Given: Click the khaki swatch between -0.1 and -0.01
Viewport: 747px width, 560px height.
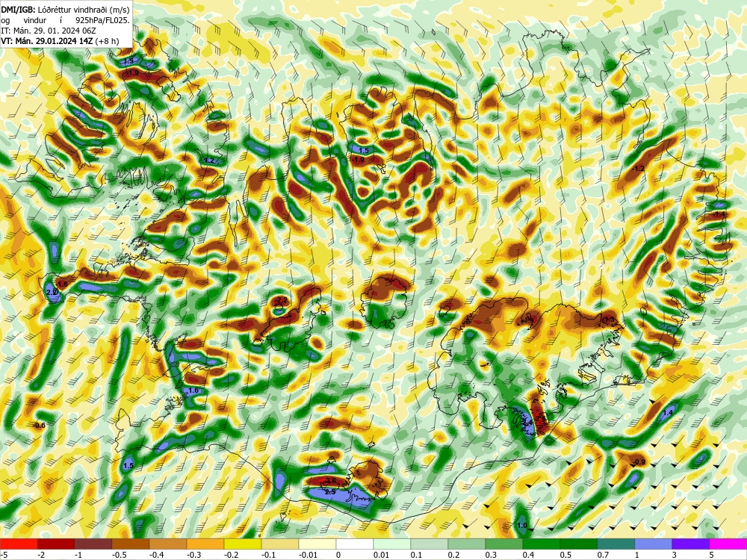Looking at the screenshot, I should click(x=280, y=544).
